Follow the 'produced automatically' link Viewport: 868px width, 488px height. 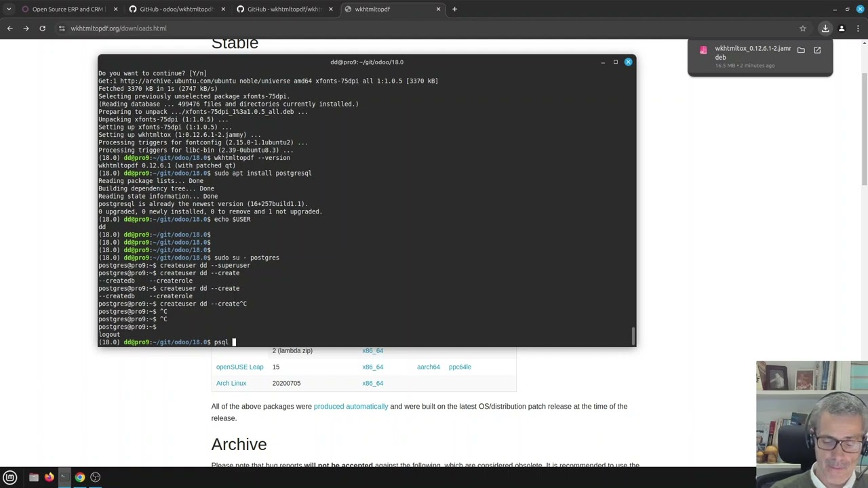351,406
